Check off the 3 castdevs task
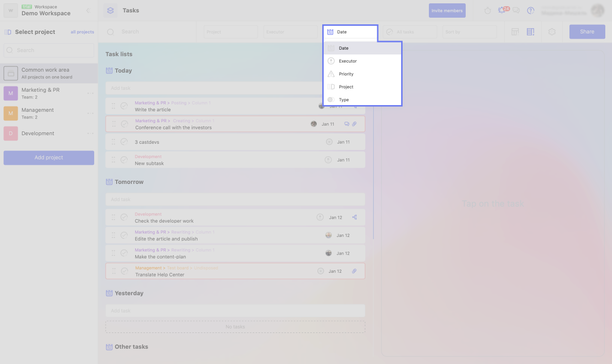 click(124, 142)
